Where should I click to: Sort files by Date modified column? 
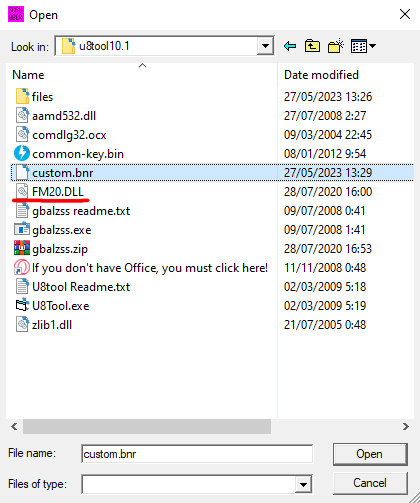[x=321, y=75]
